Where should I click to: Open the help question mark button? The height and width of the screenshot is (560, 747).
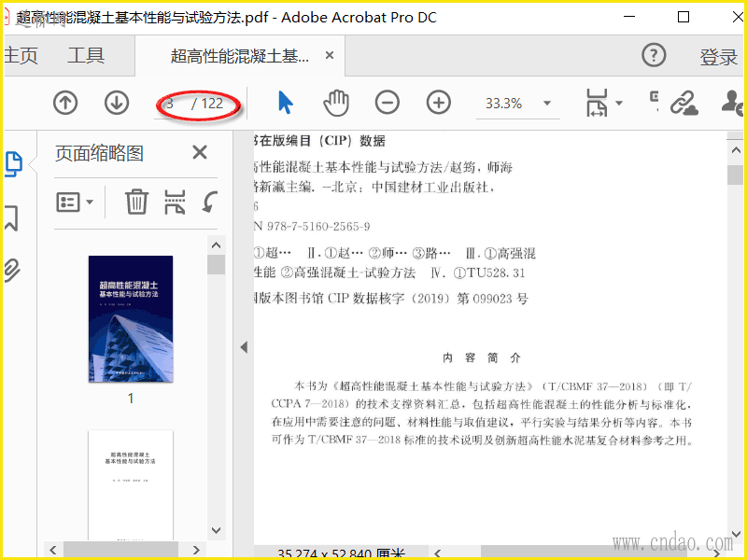654,55
